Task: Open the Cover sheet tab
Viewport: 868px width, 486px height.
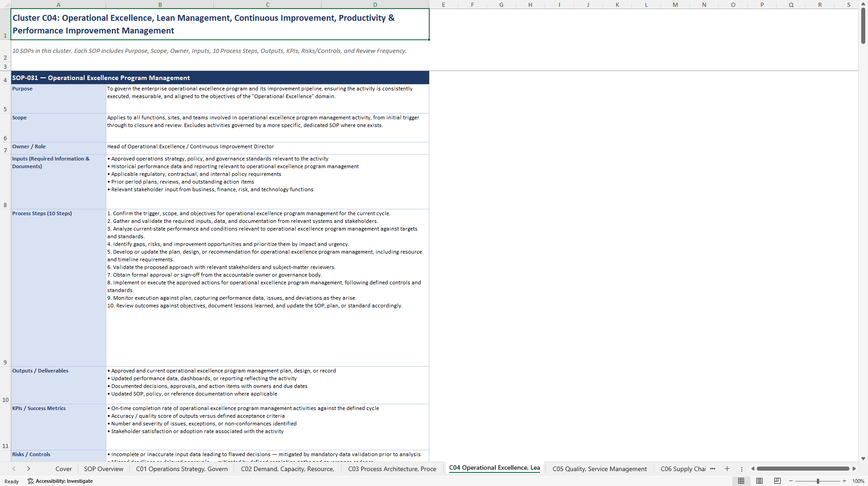Action: point(64,469)
